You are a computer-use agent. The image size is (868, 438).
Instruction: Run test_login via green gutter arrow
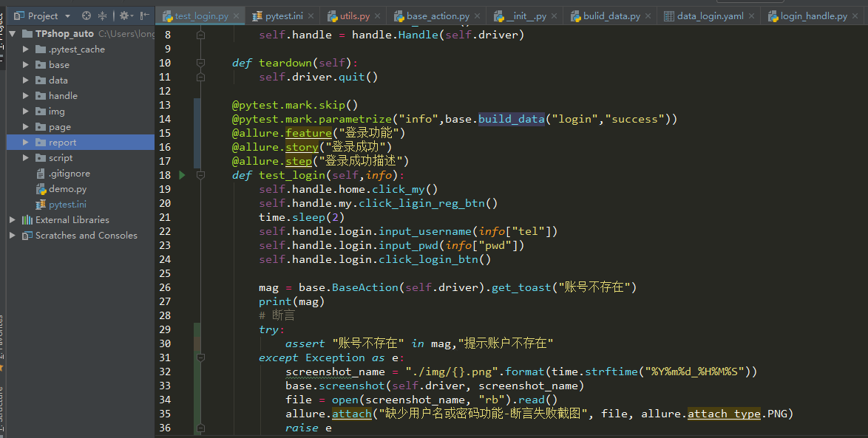click(x=182, y=175)
